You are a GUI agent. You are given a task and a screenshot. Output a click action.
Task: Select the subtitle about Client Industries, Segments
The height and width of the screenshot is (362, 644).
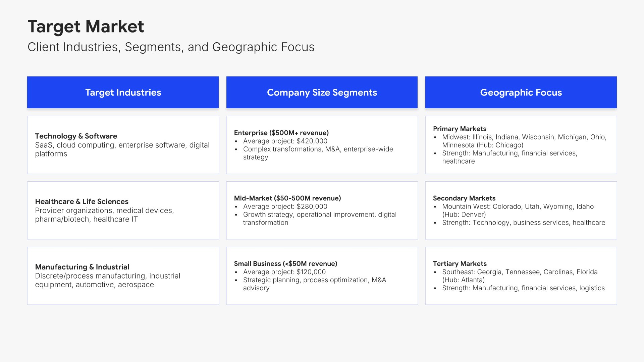tap(171, 47)
